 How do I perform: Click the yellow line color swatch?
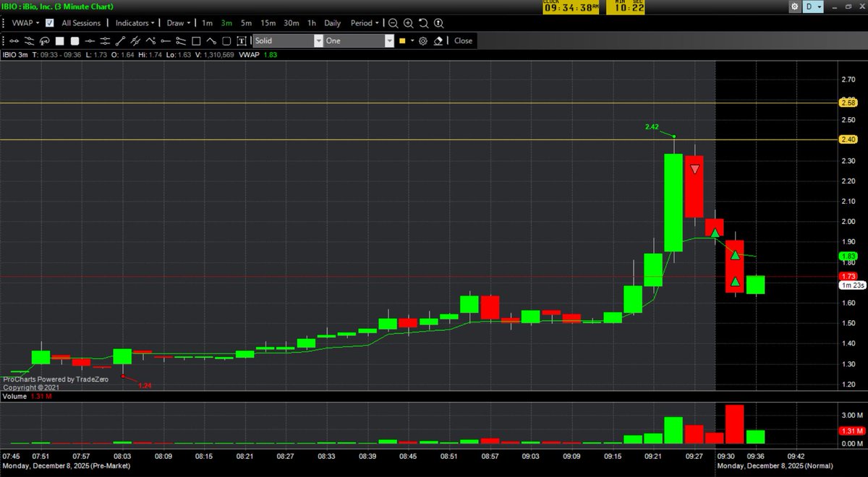pyautogui.click(x=402, y=41)
